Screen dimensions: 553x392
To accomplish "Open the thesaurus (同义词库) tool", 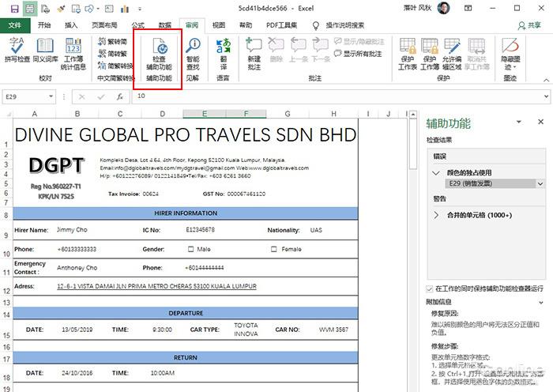I will (x=45, y=50).
